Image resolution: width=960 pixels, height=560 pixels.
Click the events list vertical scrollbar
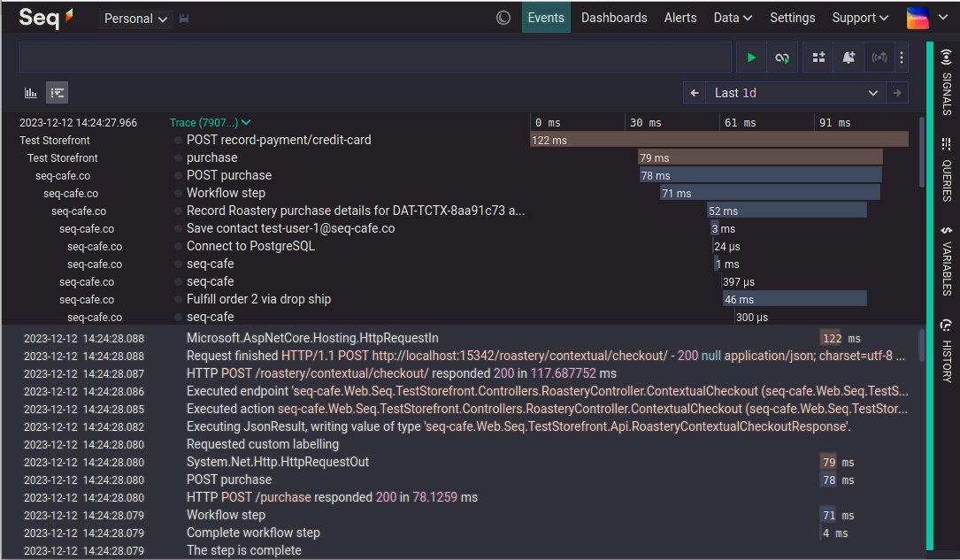pyautogui.click(x=922, y=346)
